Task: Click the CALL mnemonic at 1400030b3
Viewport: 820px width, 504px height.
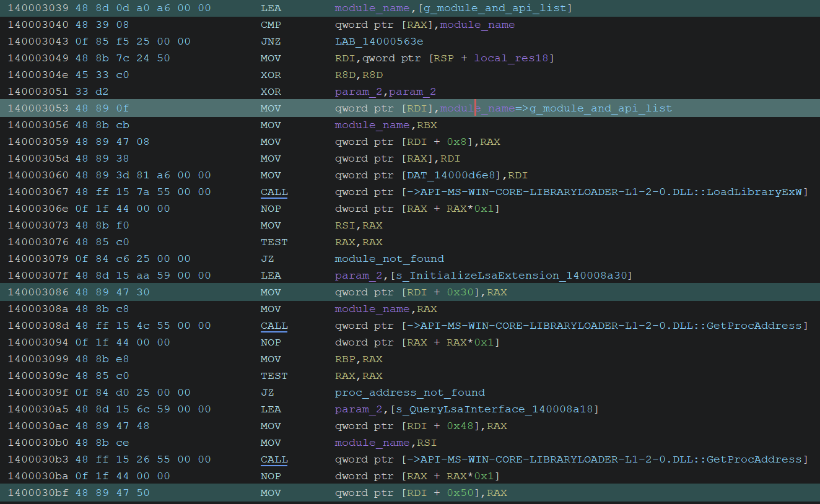Action: [274, 459]
